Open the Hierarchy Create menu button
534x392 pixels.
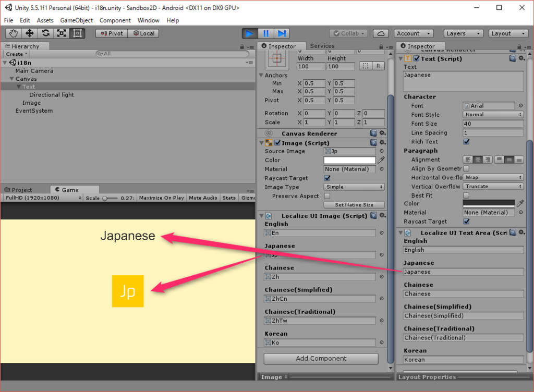pos(16,54)
